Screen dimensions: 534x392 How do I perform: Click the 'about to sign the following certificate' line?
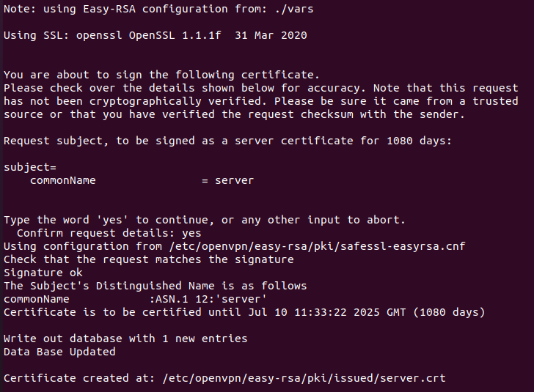point(161,75)
